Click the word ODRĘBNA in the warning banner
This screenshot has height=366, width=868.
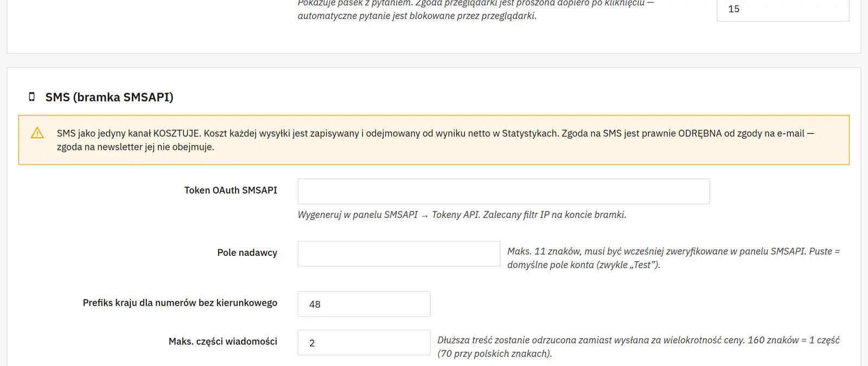click(x=699, y=133)
